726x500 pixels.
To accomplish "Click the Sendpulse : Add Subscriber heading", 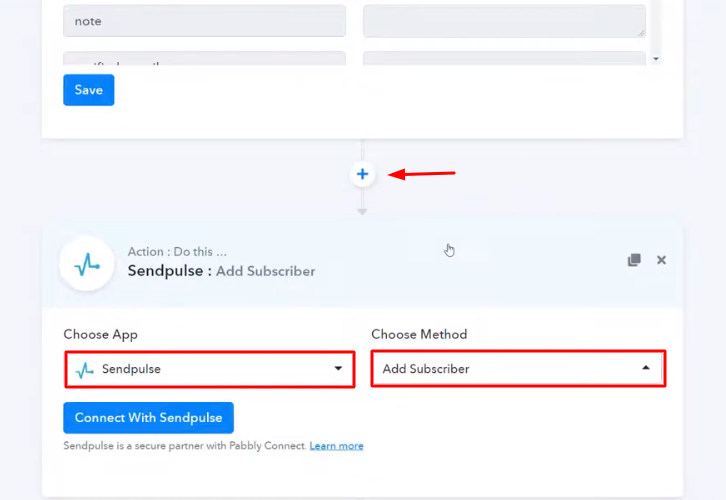I will (221, 271).
